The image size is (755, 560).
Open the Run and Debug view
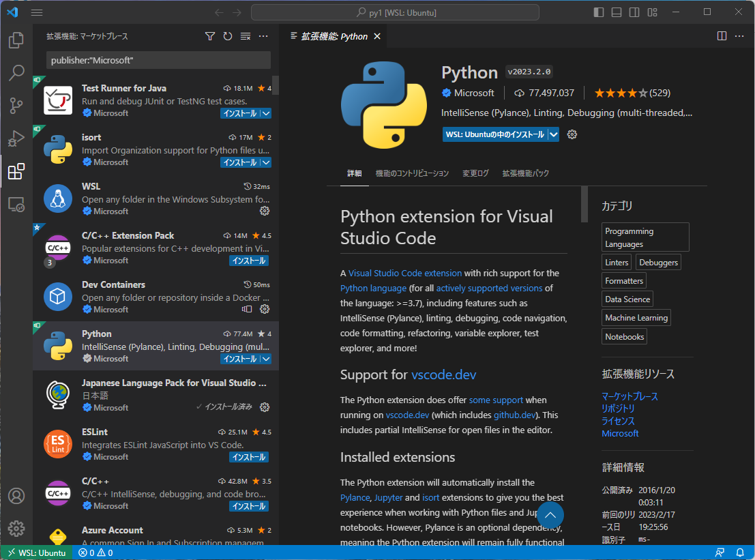click(16, 138)
